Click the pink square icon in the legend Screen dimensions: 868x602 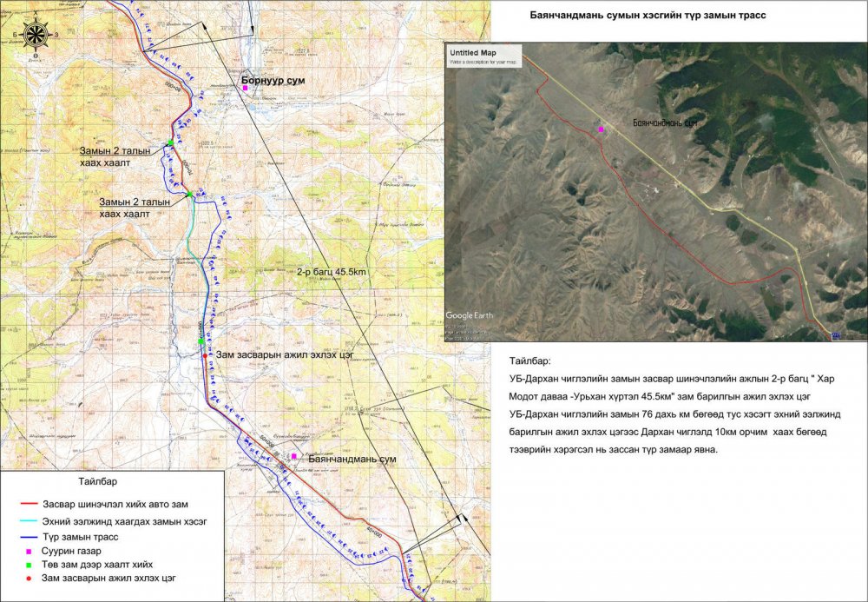coord(29,552)
